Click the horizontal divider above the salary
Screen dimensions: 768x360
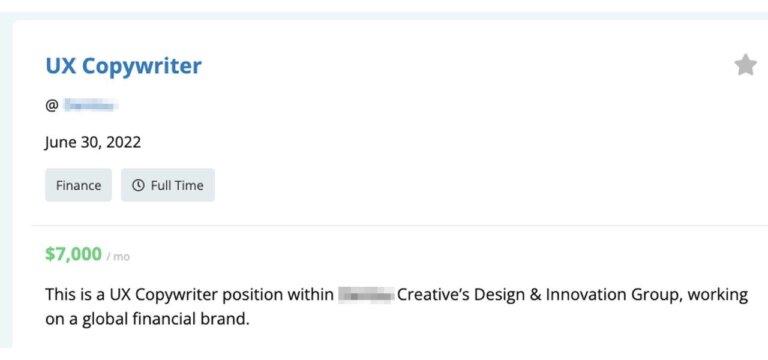tap(400, 225)
